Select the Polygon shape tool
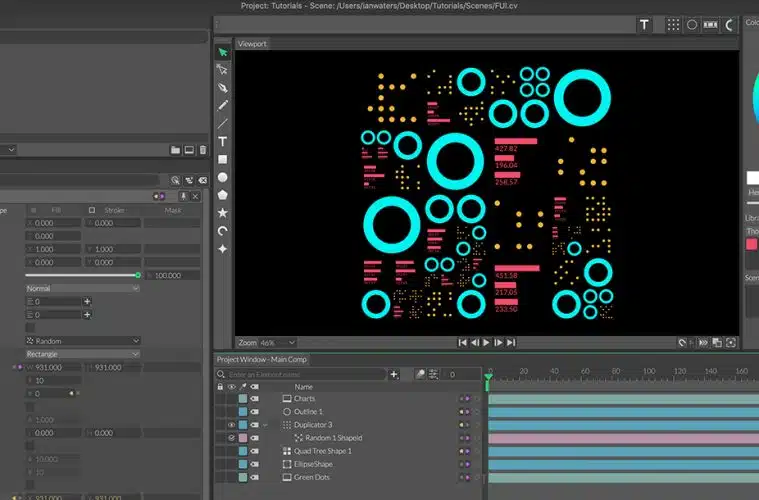This screenshot has width=759, height=500. tap(223, 195)
